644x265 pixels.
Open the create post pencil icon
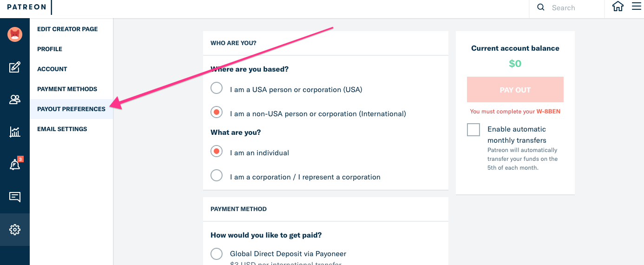coord(15,67)
